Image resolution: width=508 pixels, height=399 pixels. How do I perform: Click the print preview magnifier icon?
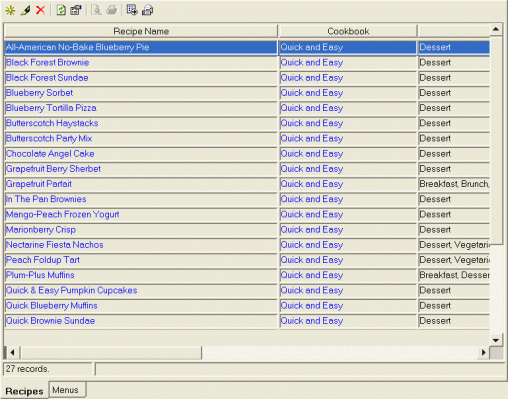click(x=96, y=10)
